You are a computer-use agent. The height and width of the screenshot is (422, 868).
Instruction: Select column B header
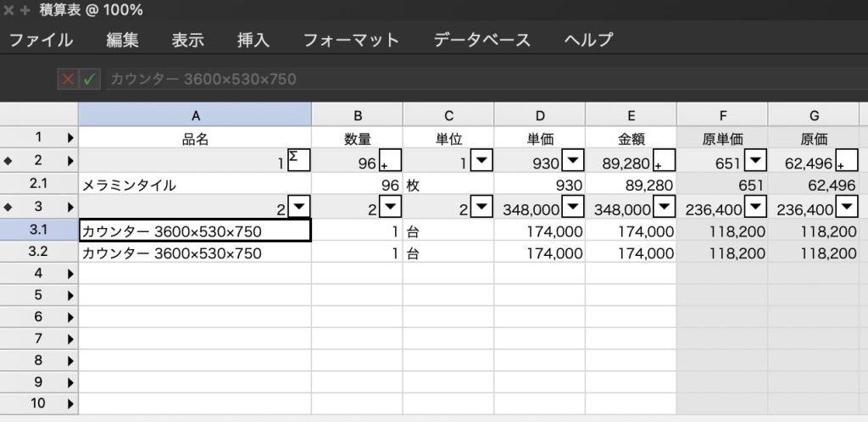[358, 115]
